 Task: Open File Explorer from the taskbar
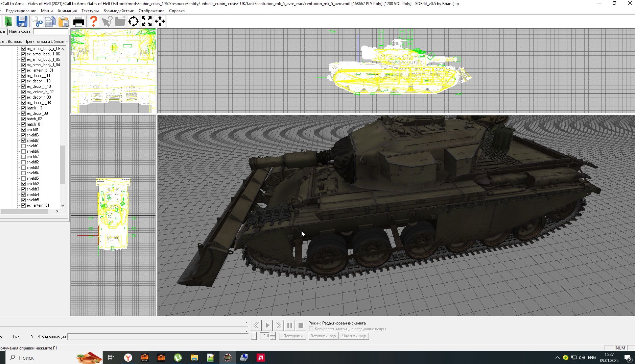coord(194,358)
